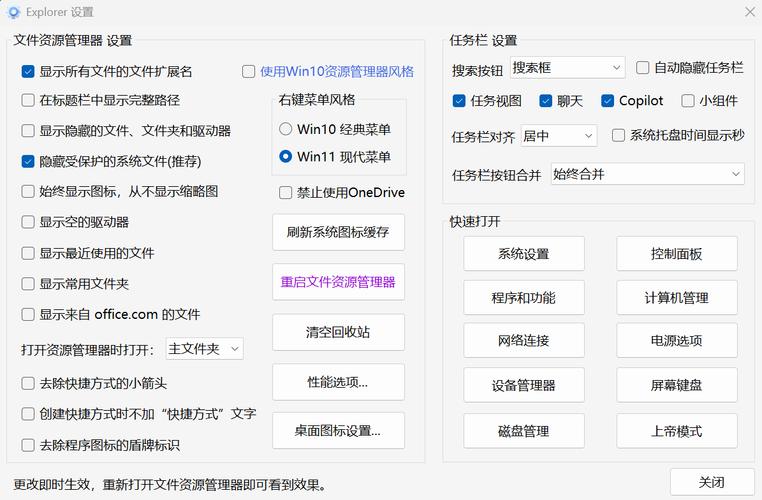Viewport: 762px width, 500px height.
Task: Close the Explorer 设置 window with X
Action: click(750, 12)
